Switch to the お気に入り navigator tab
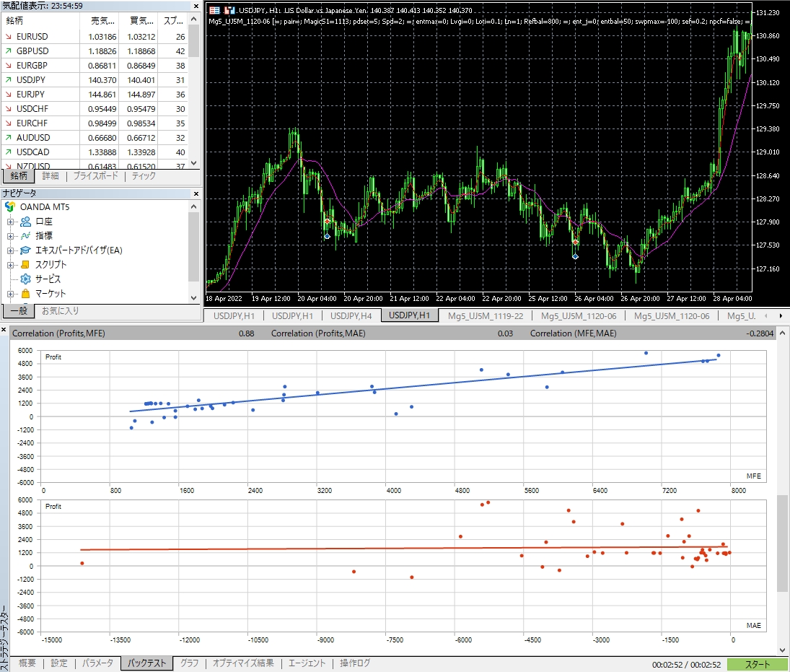The image size is (790, 672). coord(61,311)
